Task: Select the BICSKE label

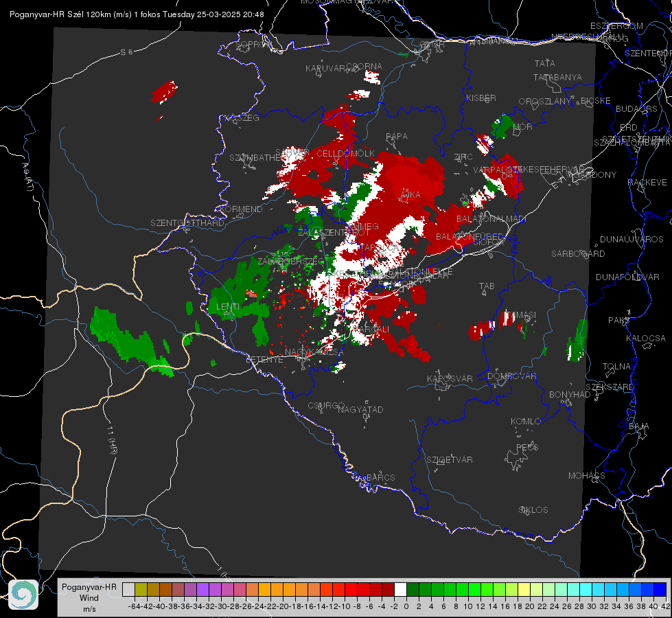Action: click(x=595, y=101)
